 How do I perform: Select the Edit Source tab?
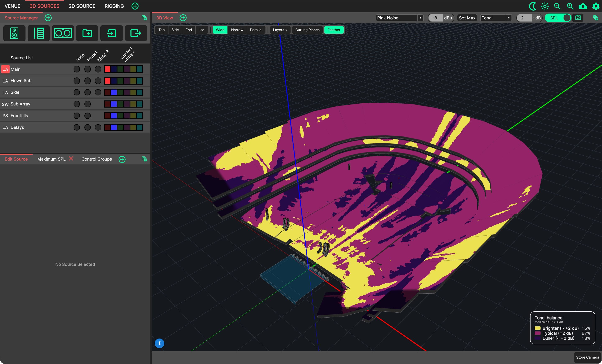click(16, 159)
